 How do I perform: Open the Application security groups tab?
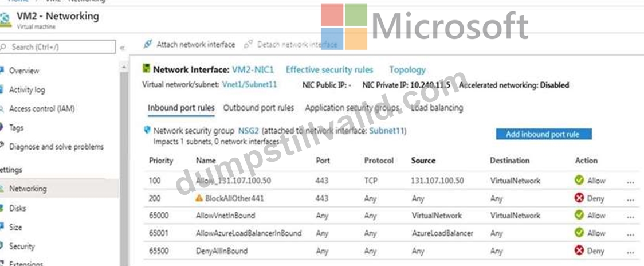[x=352, y=108]
